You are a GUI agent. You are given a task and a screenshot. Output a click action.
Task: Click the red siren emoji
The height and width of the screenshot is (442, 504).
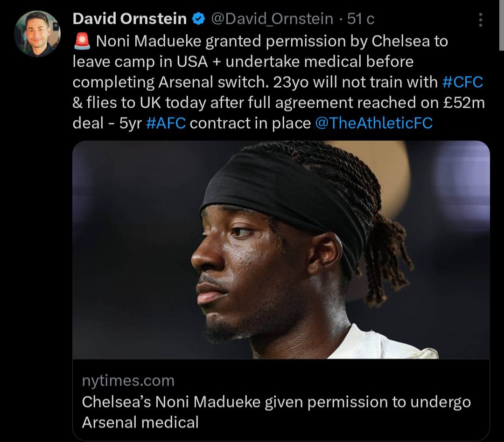coord(82,42)
